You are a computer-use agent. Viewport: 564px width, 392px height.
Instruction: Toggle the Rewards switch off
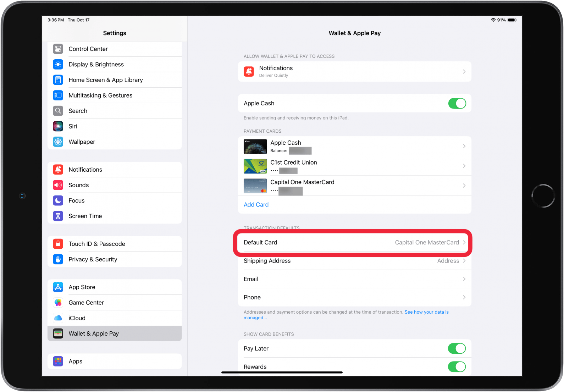(457, 366)
